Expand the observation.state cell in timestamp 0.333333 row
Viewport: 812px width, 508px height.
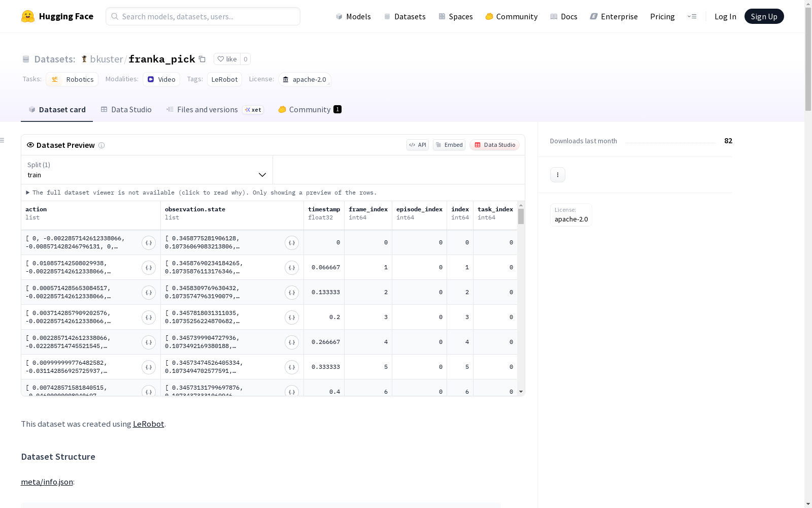pos(292,367)
